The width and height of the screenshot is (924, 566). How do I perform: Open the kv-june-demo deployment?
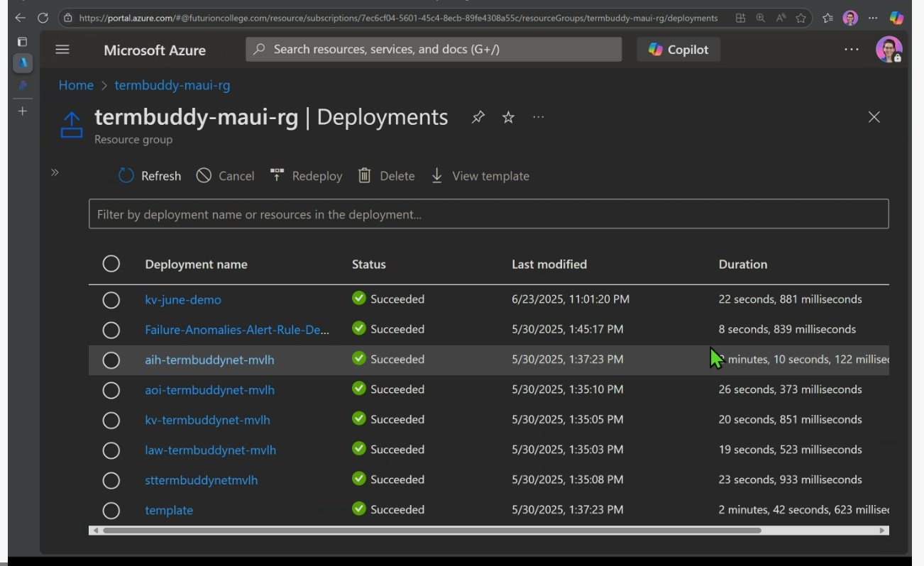183,300
